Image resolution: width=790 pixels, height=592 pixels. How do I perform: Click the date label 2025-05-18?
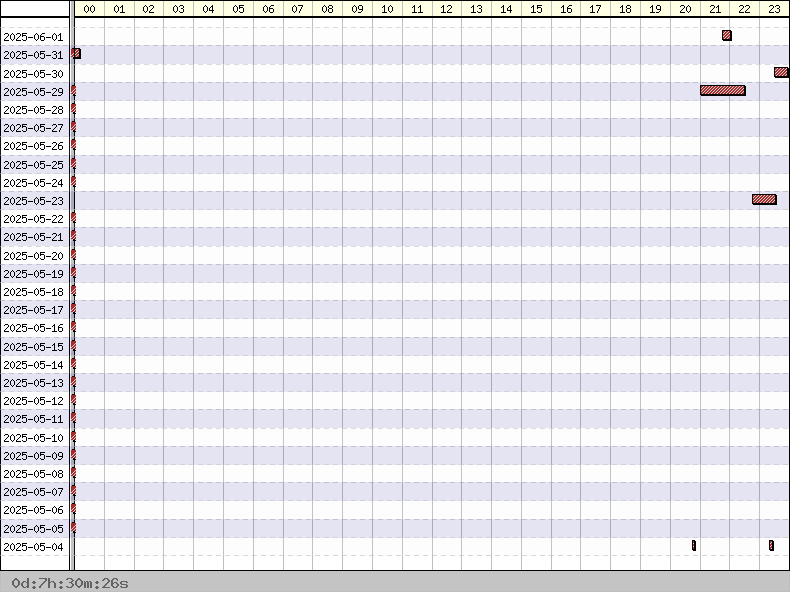(x=33, y=293)
